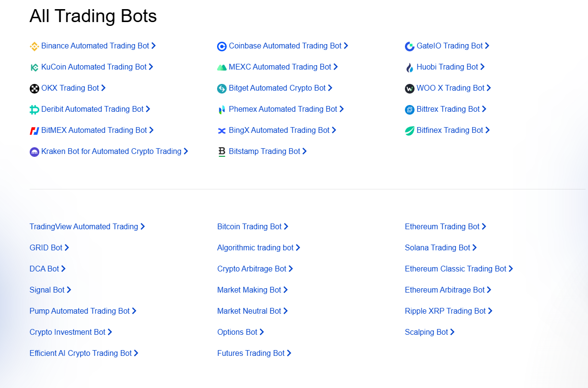Go to Scalping Bot link
Image resolution: width=588 pixels, height=388 pixels.
(x=430, y=332)
